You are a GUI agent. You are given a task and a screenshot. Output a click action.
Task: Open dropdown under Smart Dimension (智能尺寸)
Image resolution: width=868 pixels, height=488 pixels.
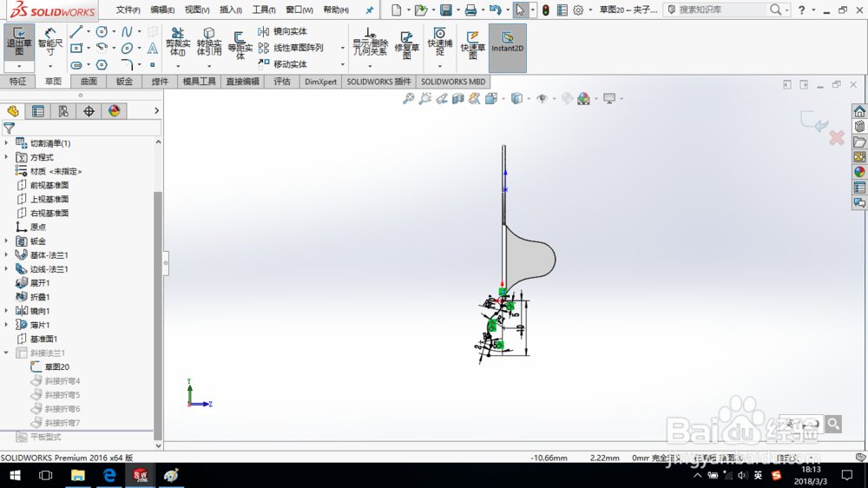[49, 66]
